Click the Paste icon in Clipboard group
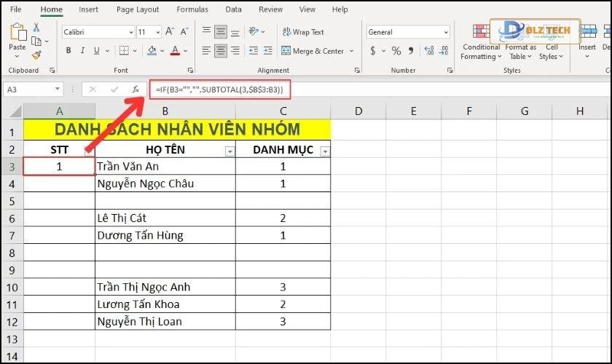 click(x=17, y=38)
